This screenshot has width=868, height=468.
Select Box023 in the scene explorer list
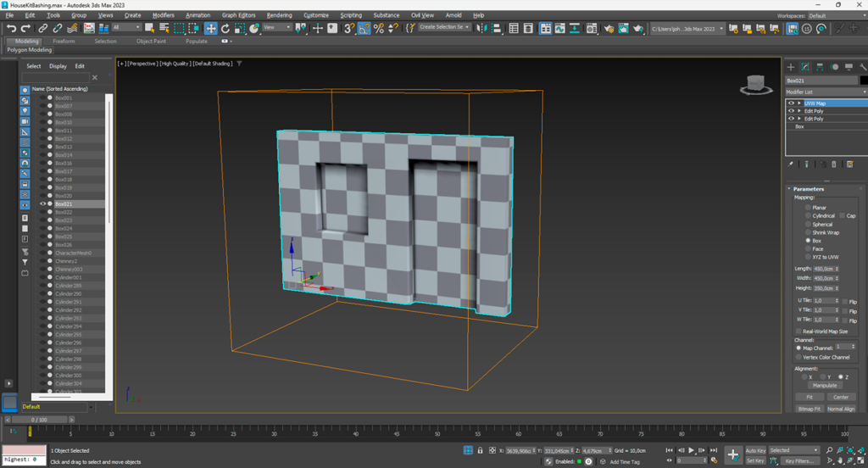[x=64, y=220]
